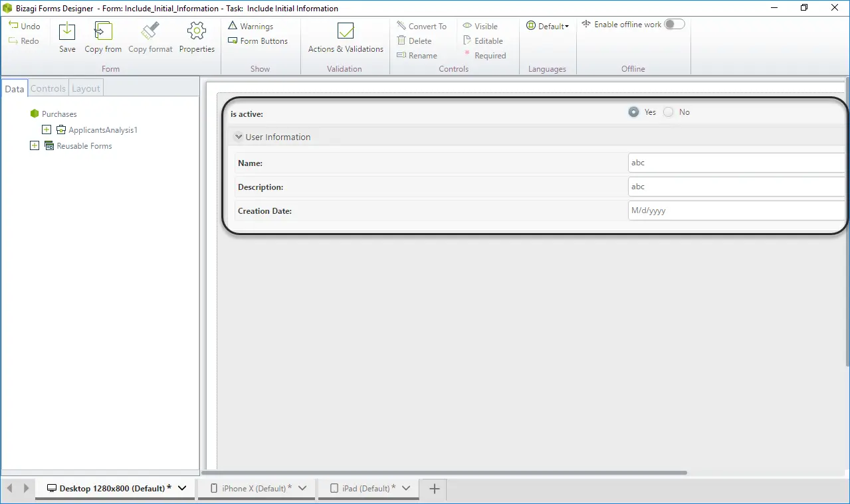Open the Default language dropdown

(x=548, y=26)
